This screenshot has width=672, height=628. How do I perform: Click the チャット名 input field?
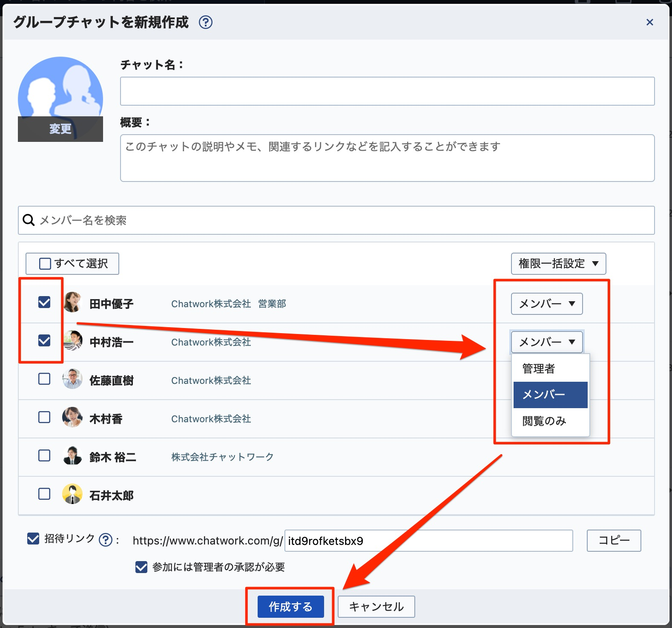(387, 91)
